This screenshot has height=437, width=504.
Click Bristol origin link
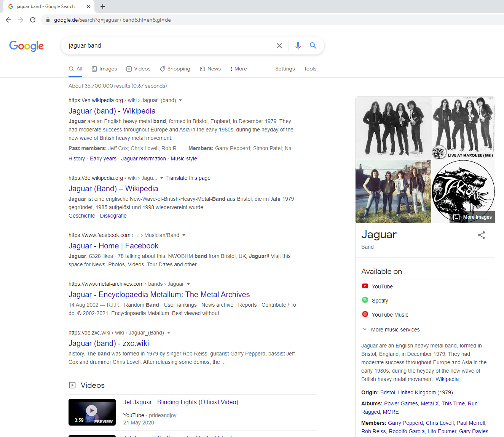[388, 392]
